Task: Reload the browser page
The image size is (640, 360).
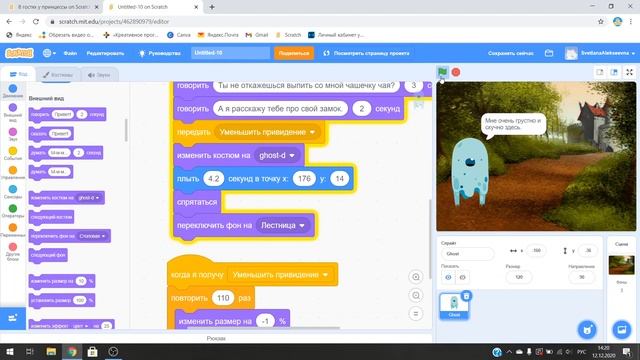Action: pyautogui.click(x=36, y=22)
